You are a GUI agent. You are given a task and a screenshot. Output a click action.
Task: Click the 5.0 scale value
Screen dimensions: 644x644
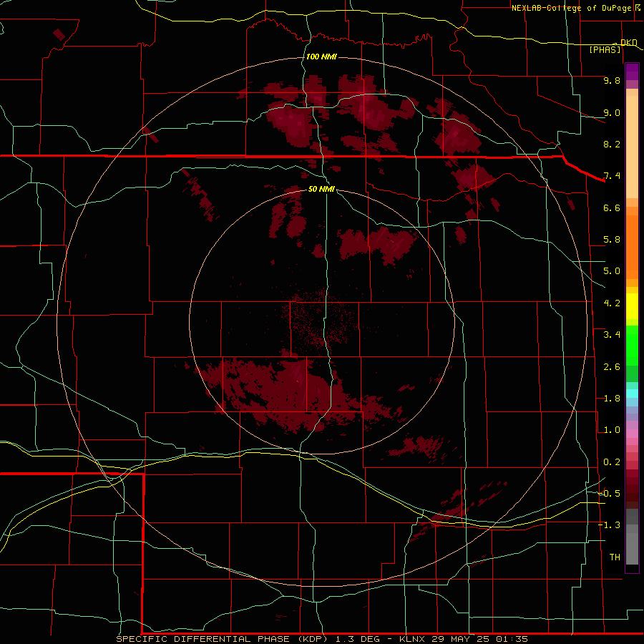(612, 271)
